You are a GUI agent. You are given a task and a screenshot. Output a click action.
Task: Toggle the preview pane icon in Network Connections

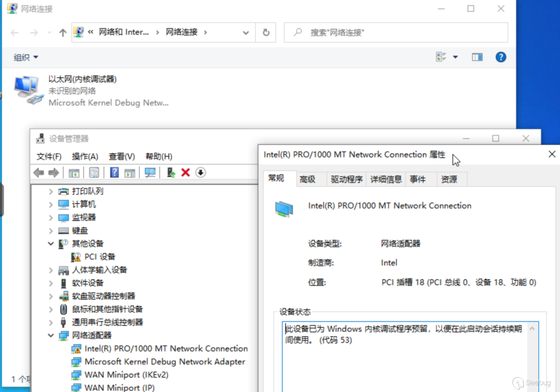(x=477, y=57)
